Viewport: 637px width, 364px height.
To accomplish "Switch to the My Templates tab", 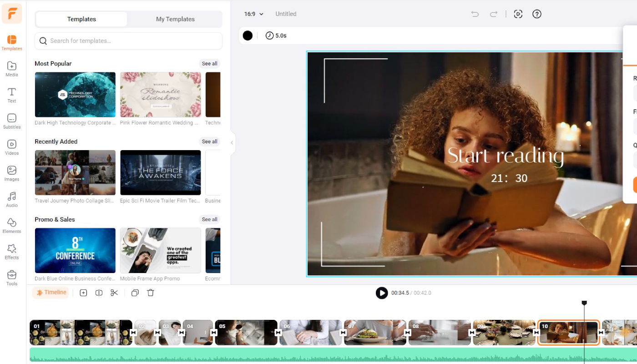I will click(175, 19).
